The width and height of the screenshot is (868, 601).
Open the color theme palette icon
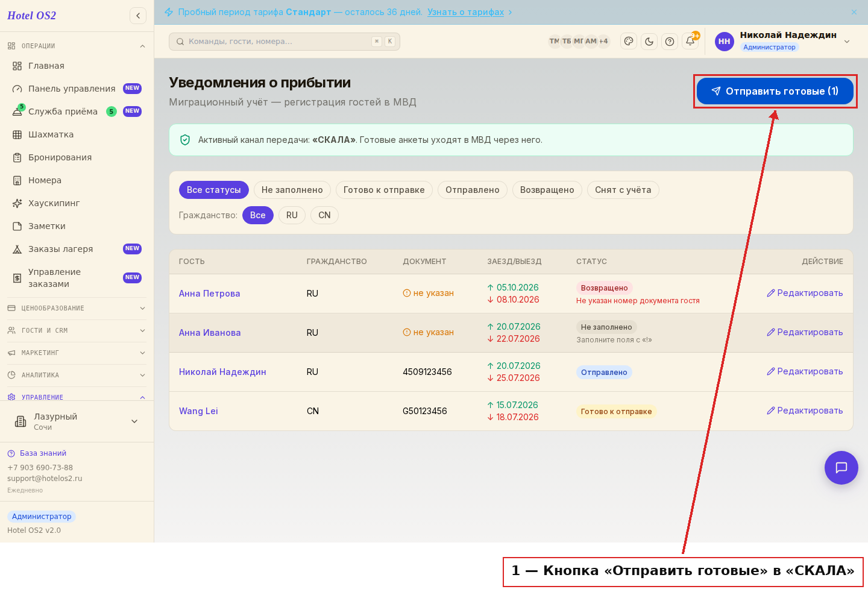coord(629,42)
